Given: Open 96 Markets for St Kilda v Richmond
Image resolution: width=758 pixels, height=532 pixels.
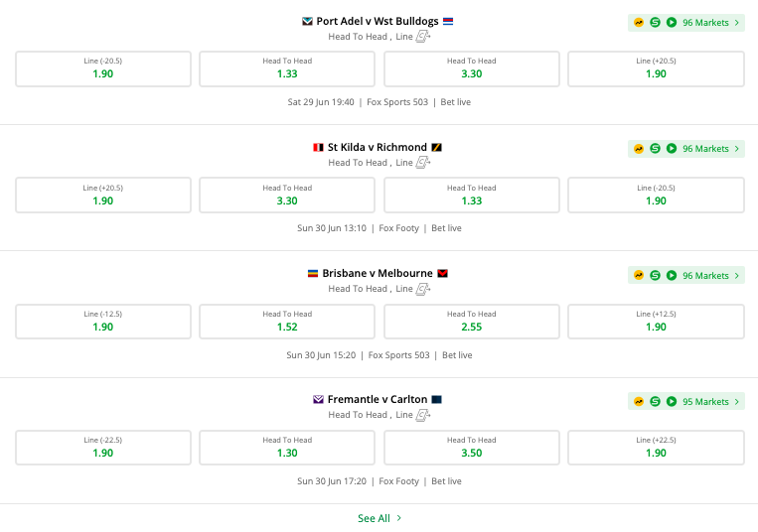Looking at the screenshot, I should [x=710, y=149].
